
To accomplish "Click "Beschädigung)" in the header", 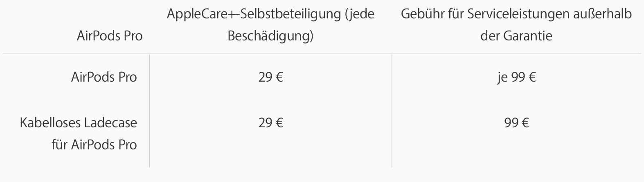I will coord(270,36).
